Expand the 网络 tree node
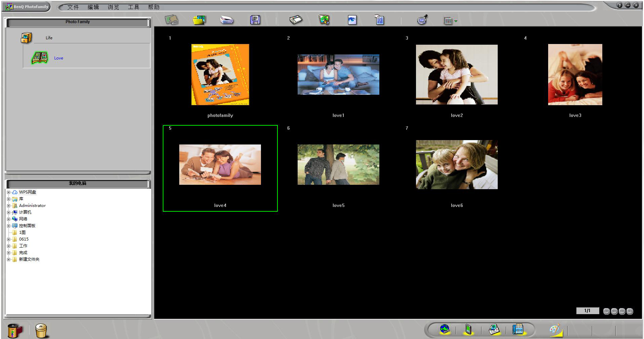644x339 pixels. click(x=8, y=219)
